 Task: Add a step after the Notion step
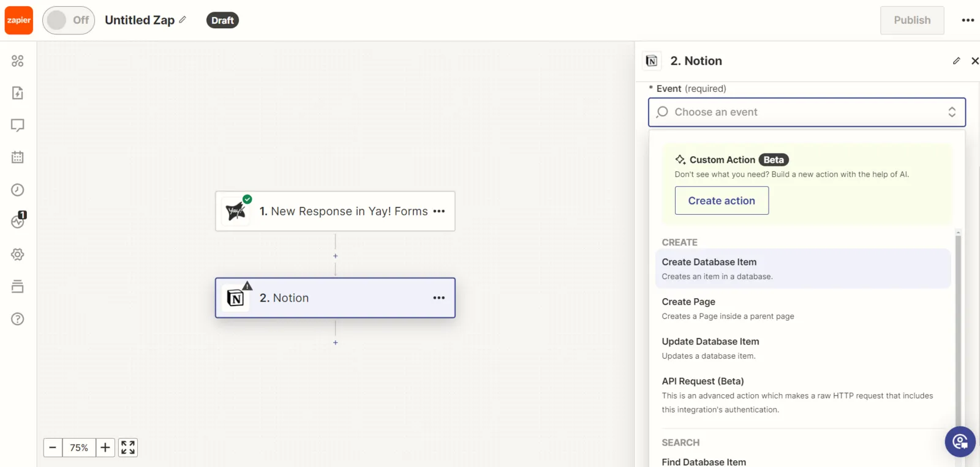(x=335, y=343)
